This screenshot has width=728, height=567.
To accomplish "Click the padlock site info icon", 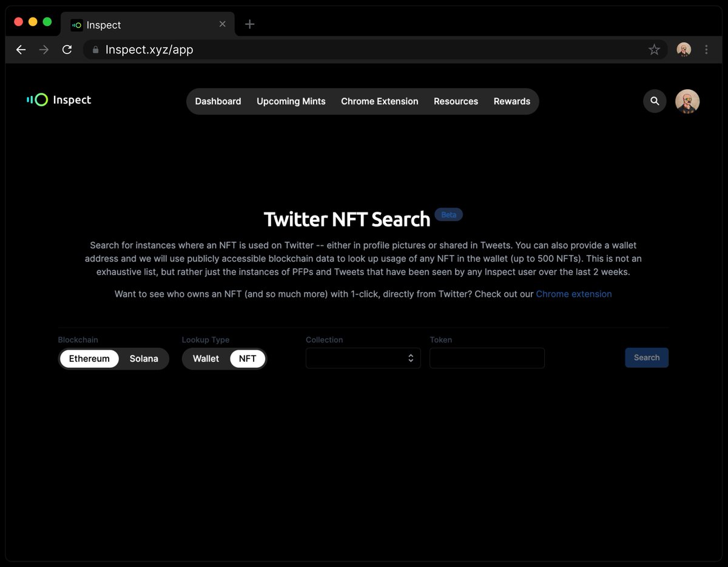I will pos(95,50).
